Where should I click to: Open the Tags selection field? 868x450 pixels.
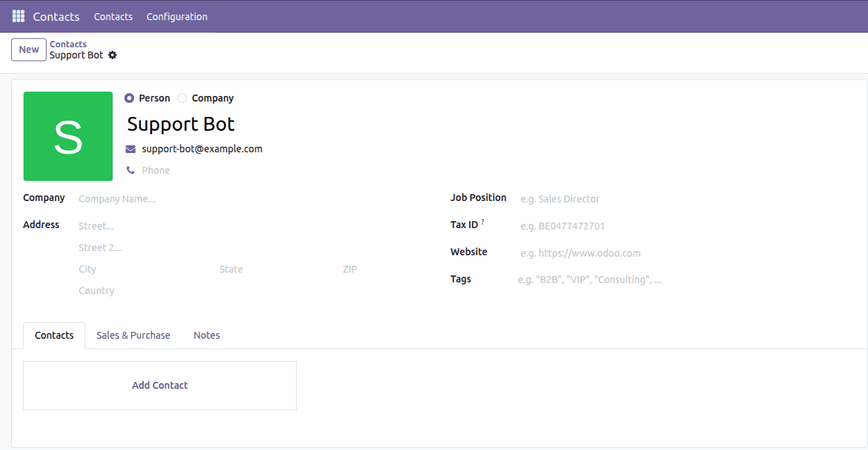[687, 280]
